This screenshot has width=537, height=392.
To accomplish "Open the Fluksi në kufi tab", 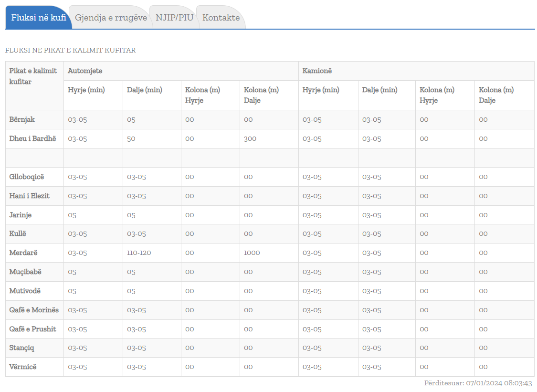I will coord(38,18).
